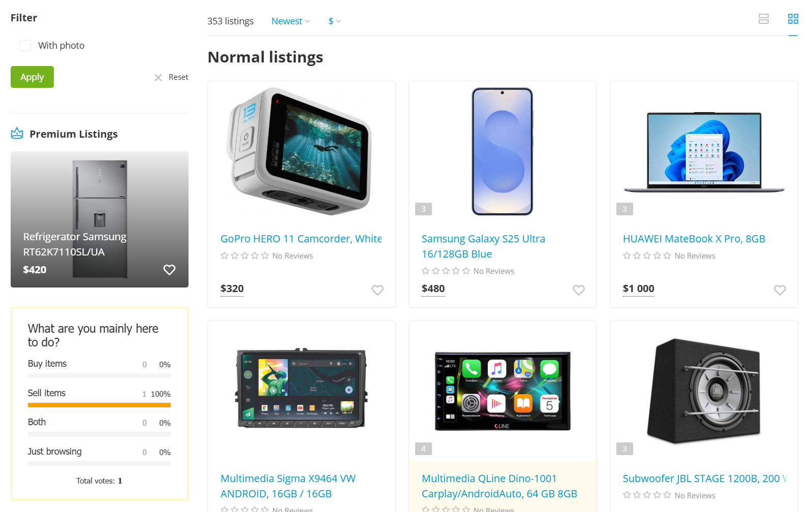The width and height of the screenshot is (812, 512).
Task: Switch to list view layout
Action: click(763, 19)
